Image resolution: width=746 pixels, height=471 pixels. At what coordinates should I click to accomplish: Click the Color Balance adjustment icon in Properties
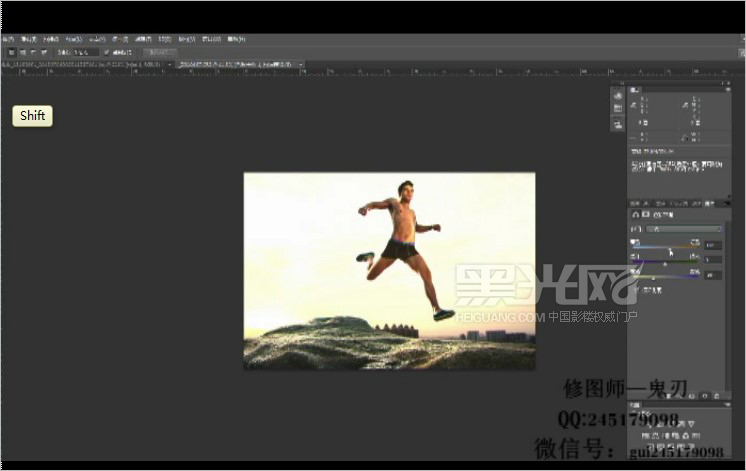(636, 215)
